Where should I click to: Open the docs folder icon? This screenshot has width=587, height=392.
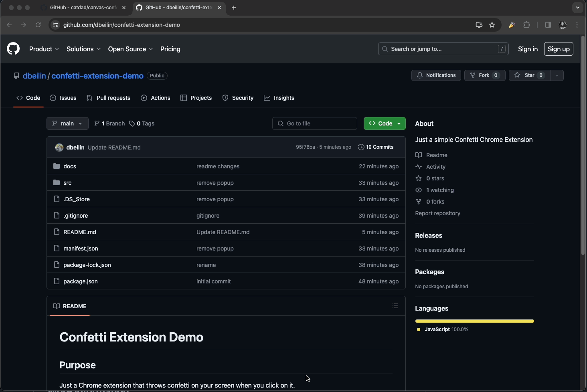[57, 166]
